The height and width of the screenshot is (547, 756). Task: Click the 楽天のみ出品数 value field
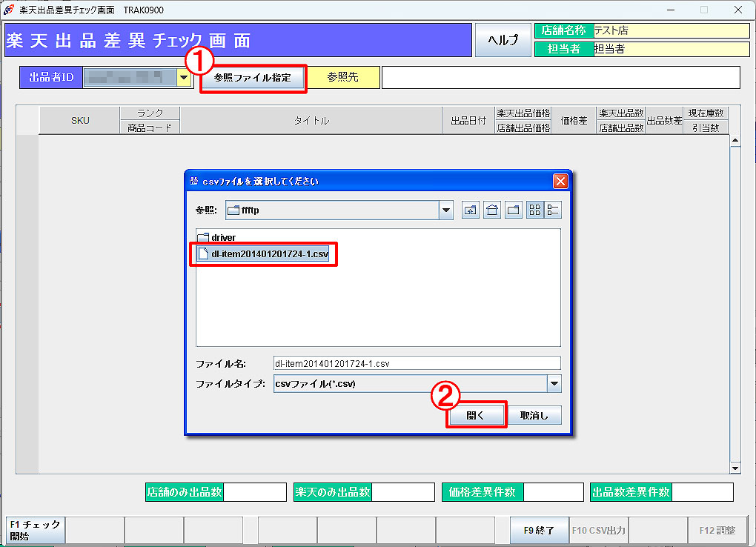pos(403,492)
